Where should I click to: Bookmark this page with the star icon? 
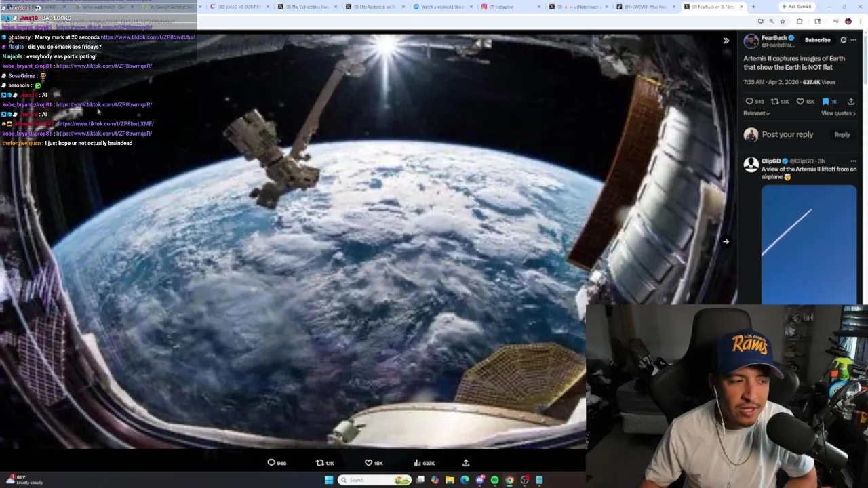click(782, 22)
